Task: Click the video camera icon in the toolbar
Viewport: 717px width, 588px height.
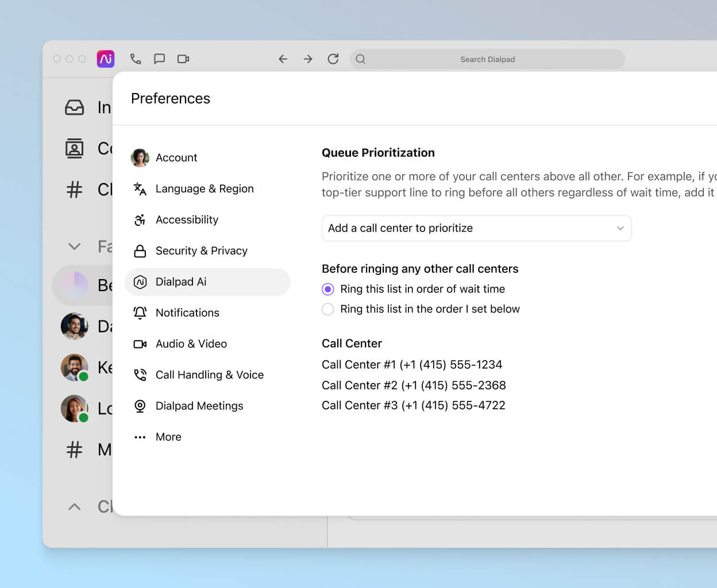Action: (x=183, y=59)
